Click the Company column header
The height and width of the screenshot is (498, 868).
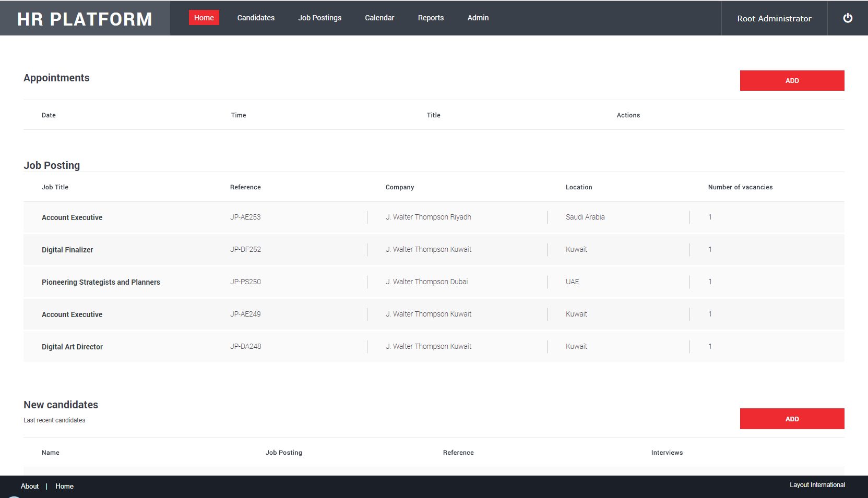(400, 187)
